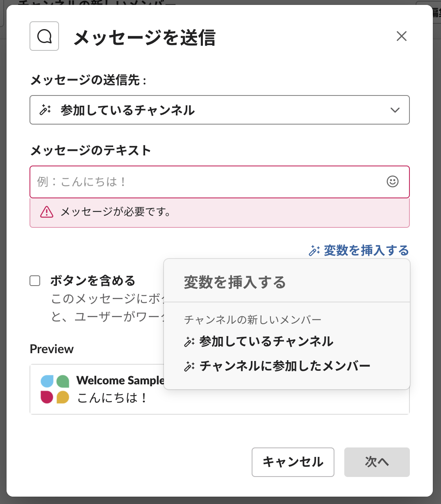The image size is (441, 504).
Task: Click the 次へ button
Action: [377, 462]
